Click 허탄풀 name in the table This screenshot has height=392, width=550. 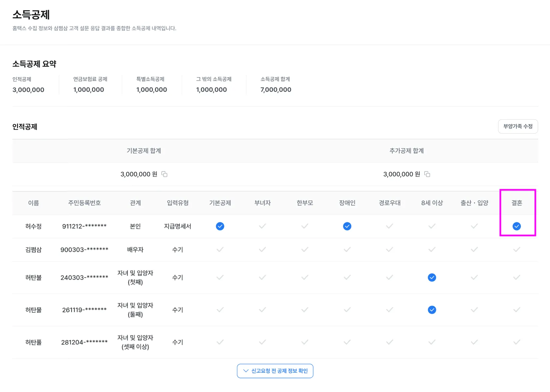tap(33, 342)
